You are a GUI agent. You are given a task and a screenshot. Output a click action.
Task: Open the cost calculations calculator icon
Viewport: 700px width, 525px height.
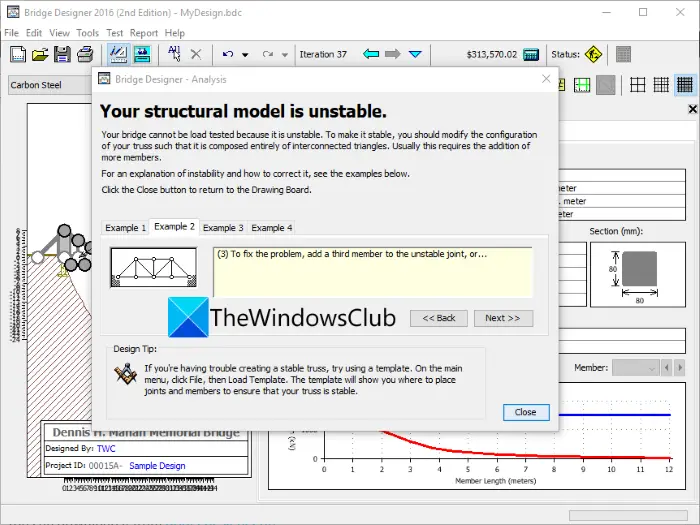point(531,54)
